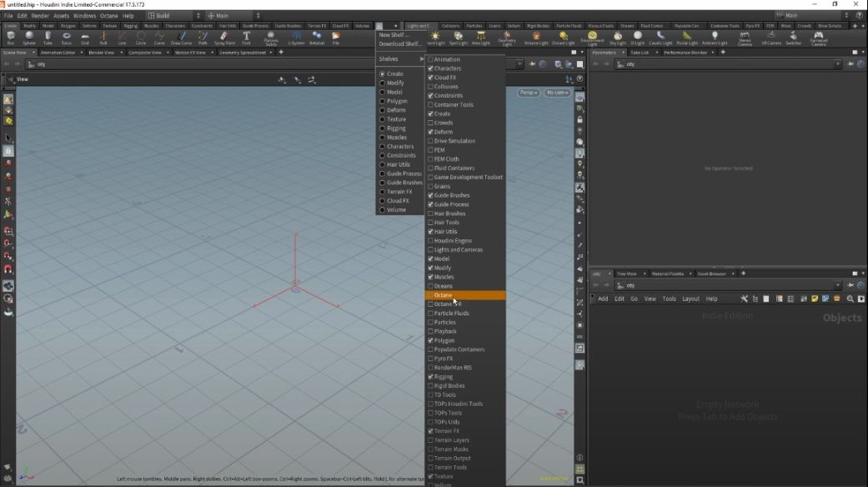Select the Modify radio button

pos(383,83)
